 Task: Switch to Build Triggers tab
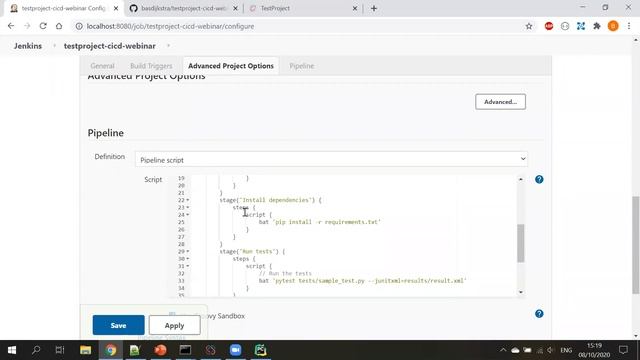tap(151, 66)
